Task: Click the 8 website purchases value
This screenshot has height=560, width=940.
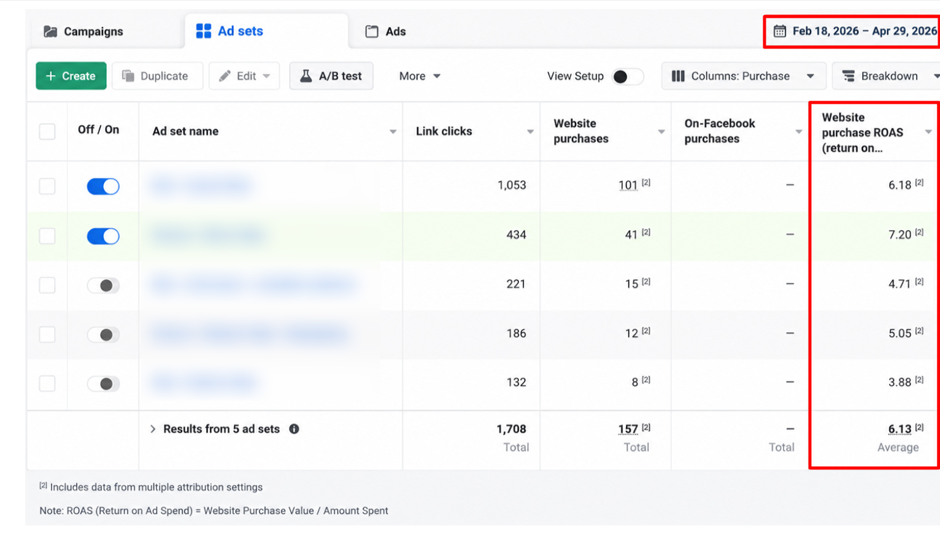Action: (635, 383)
